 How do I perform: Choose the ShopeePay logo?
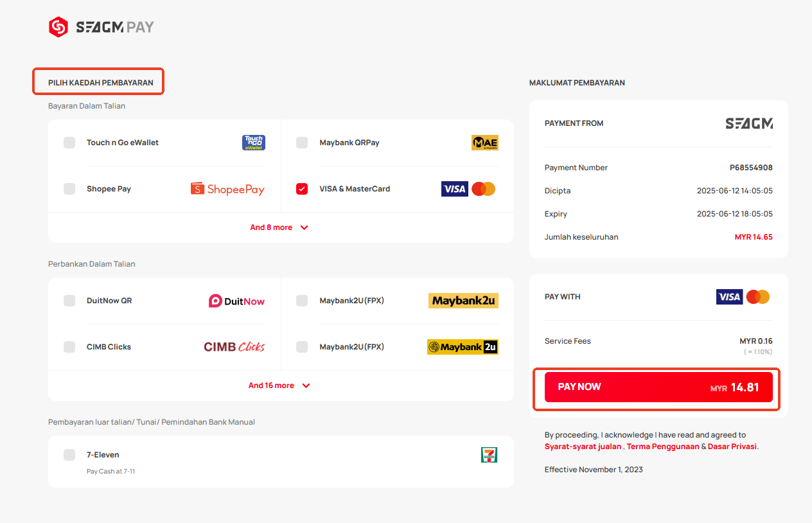[x=227, y=189]
